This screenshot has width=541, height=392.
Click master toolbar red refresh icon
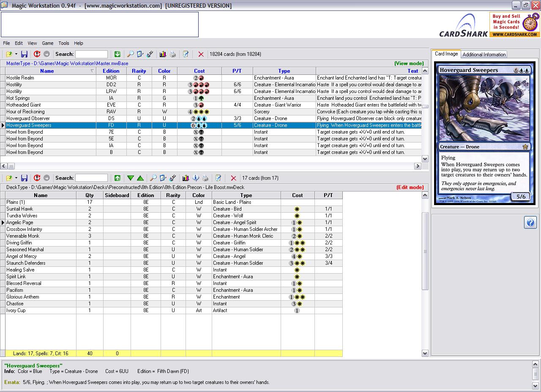[x=37, y=54]
